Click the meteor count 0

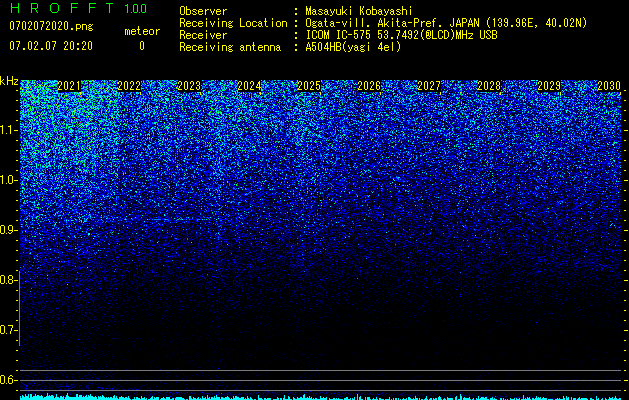coord(142,46)
